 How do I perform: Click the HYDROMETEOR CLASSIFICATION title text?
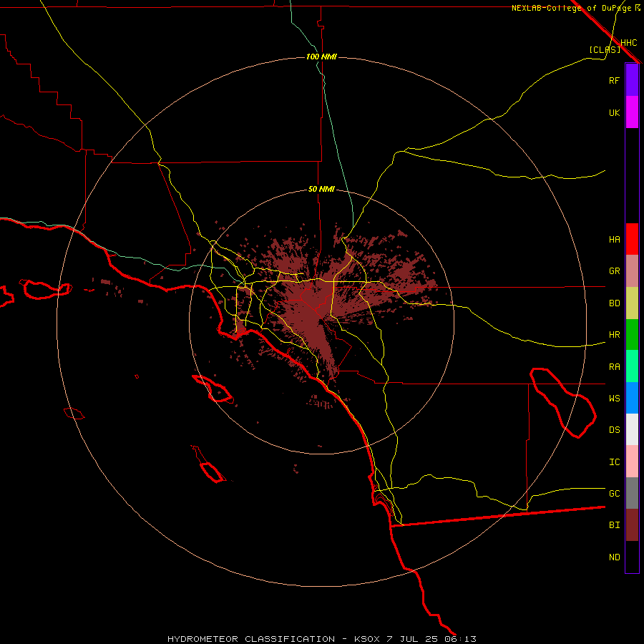click(x=251, y=639)
